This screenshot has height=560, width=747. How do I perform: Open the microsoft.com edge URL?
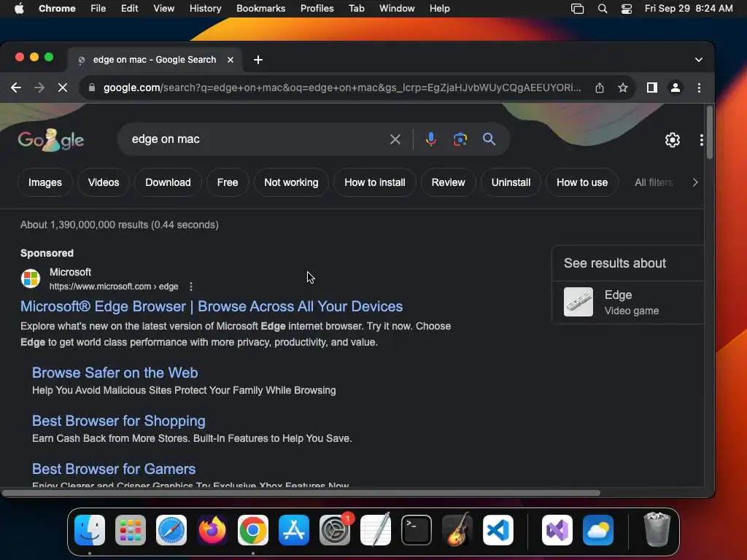click(114, 287)
